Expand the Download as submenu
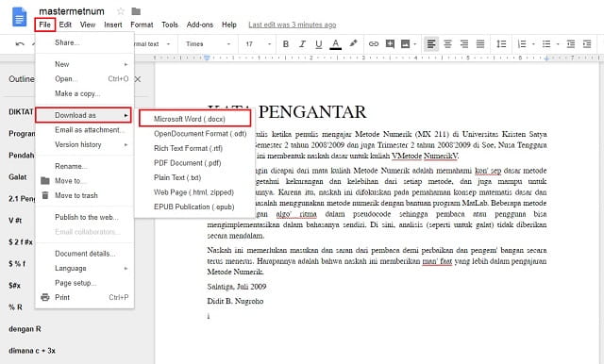 point(83,115)
